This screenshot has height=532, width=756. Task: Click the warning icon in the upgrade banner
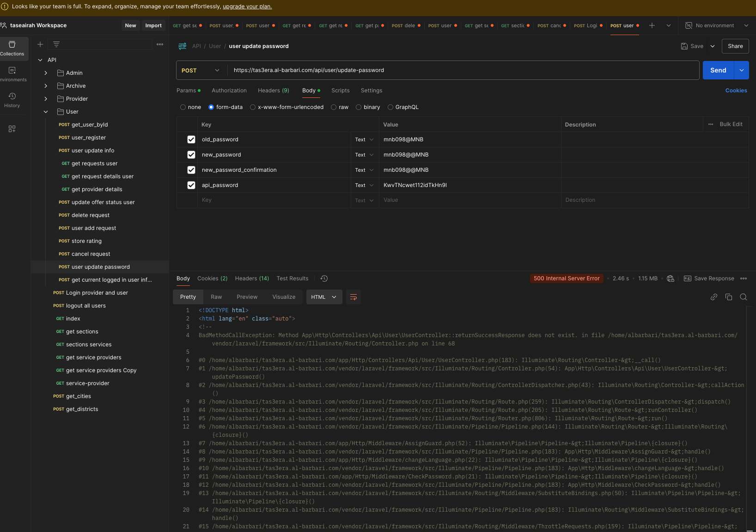pyautogui.click(x=5, y=6)
